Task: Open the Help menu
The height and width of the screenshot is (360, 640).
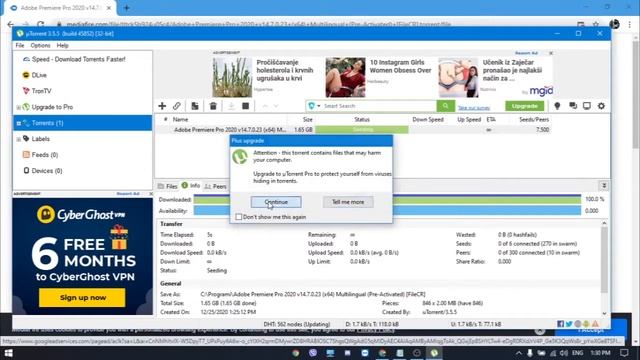Action: point(62,45)
